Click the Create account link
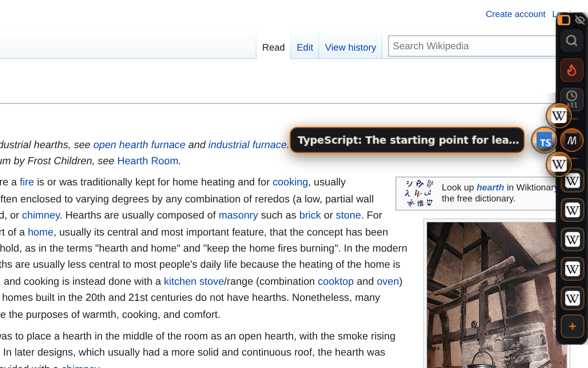The width and height of the screenshot is (588, 368). pos(515,14)
